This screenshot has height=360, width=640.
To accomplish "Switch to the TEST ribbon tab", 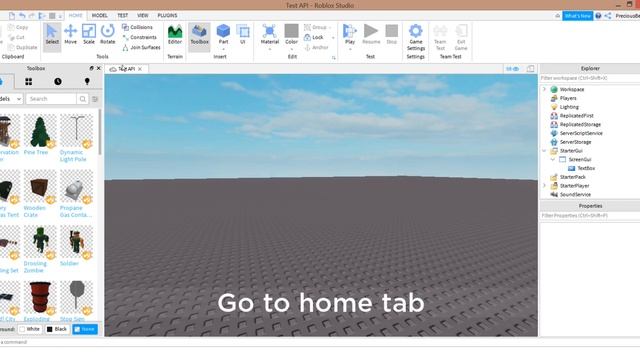I will coord(122,15).
